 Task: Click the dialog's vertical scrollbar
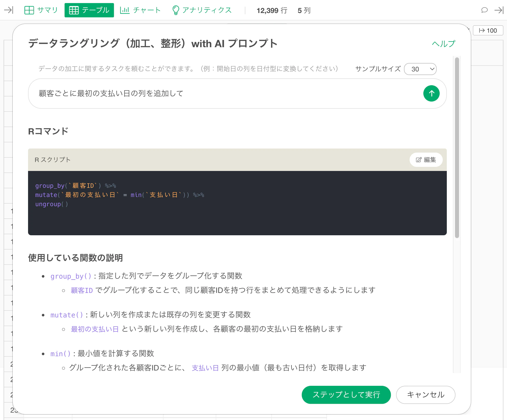pos(457,148)
